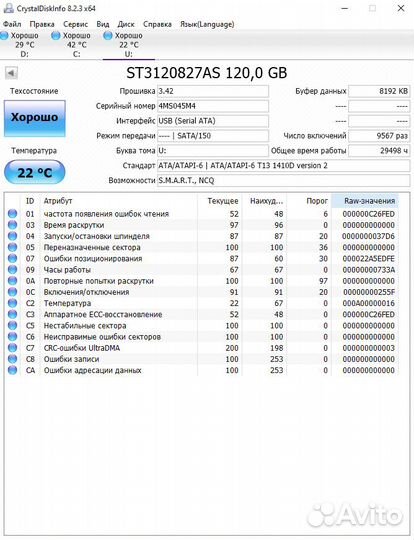Click blue status dot of attribute 05

tap(12, 247)
